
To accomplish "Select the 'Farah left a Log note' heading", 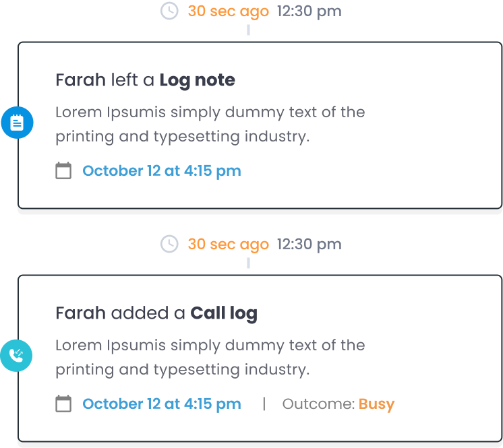I will [x=146, y=80].
